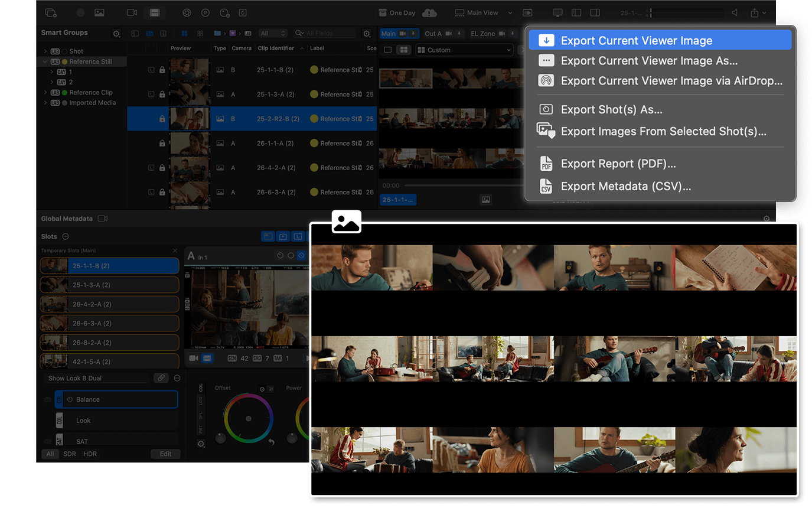Viewport: 812px width, 508px height.
Task: Open the Custom preset dropdown
Action: coord(464,50)
